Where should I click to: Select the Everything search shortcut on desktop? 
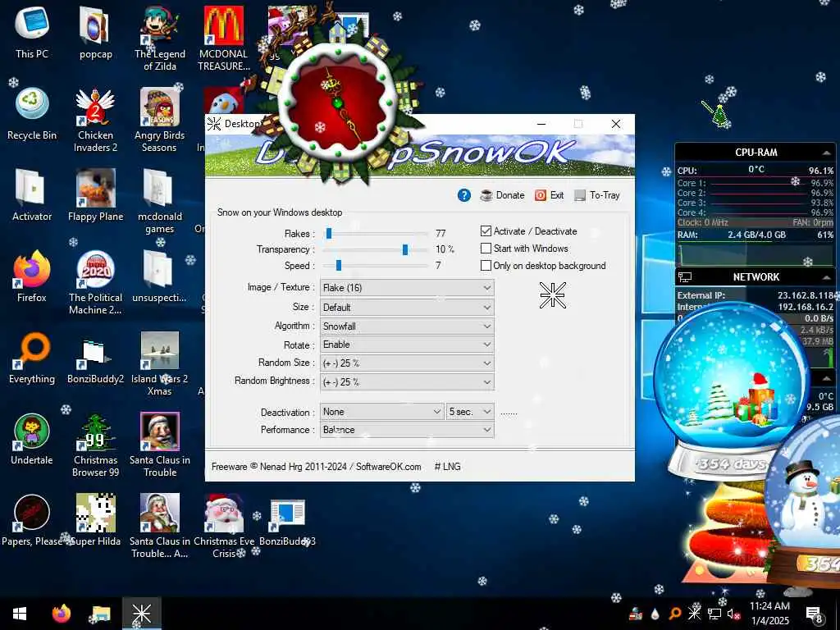point(32,358)
